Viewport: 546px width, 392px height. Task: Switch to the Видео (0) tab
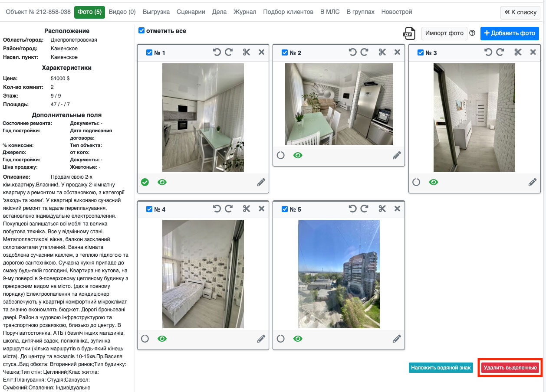click(x=122, y=12)
